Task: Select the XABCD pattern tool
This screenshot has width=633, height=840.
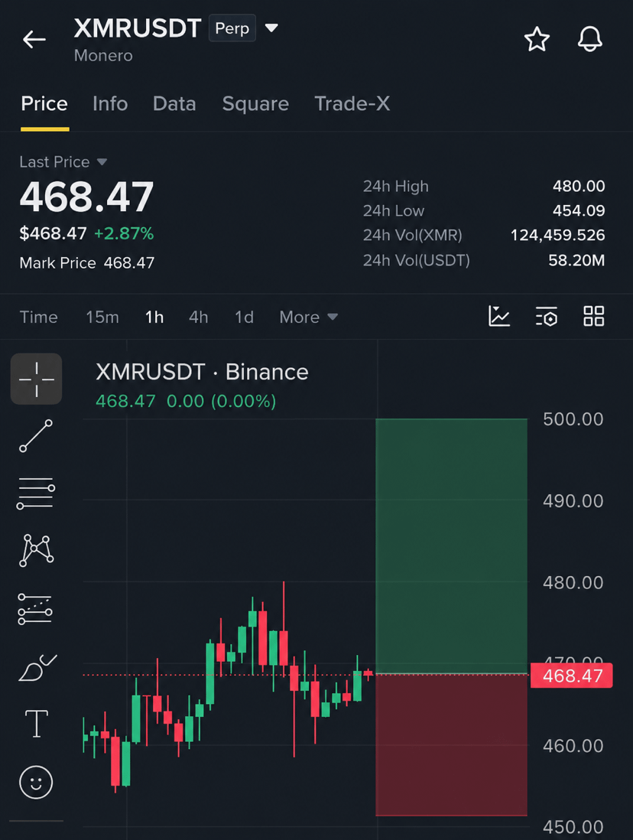Action: pos(37,550)
